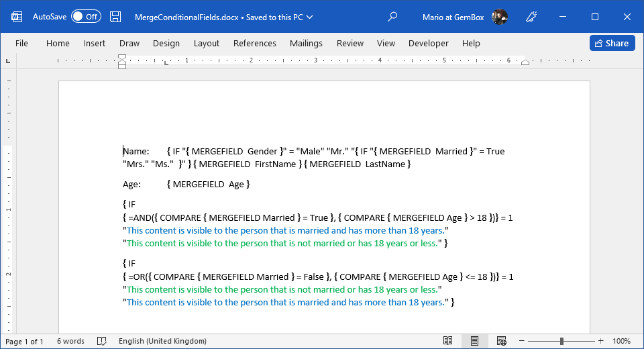Switch to Web Layout view
Screen dimensions: 644x349
pyautogui.click(x=500, y=341)
